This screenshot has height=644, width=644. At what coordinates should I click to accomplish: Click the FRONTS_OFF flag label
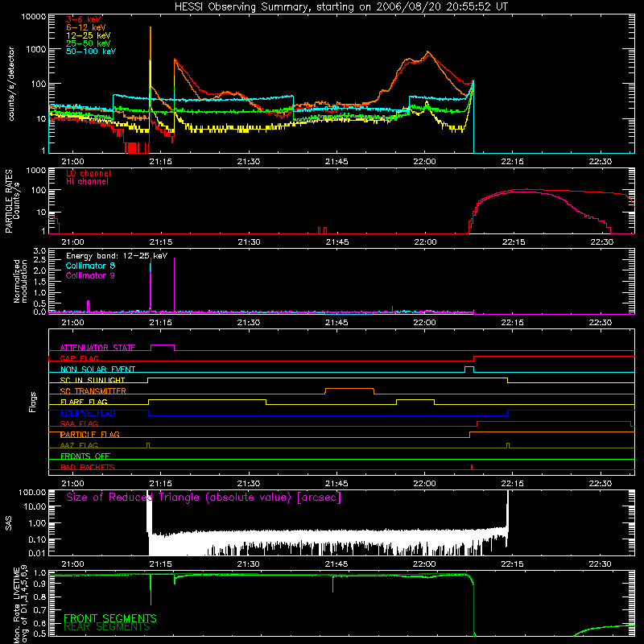pyautogui.click(x=85, y=456)
